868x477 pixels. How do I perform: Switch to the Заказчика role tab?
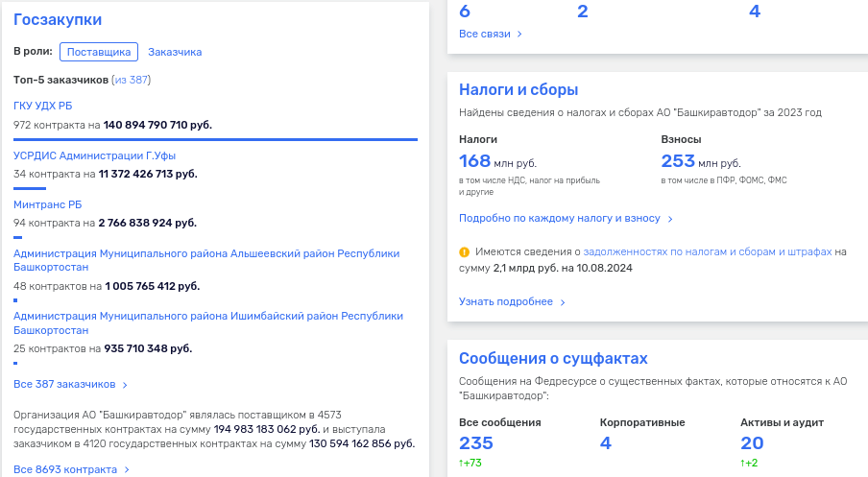coord(175,52)
